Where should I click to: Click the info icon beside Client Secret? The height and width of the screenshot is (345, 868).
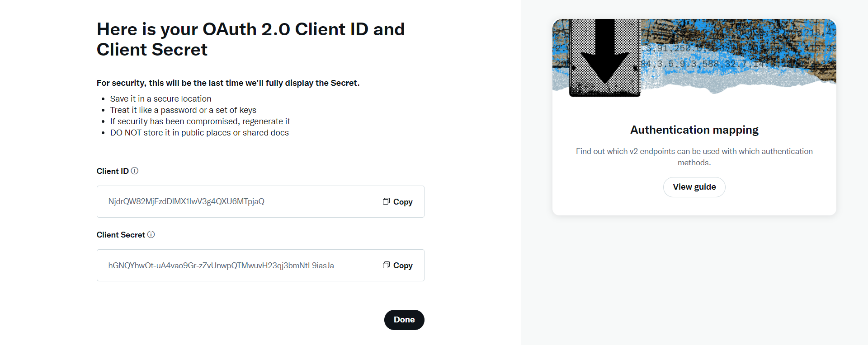tap(151, 234)
